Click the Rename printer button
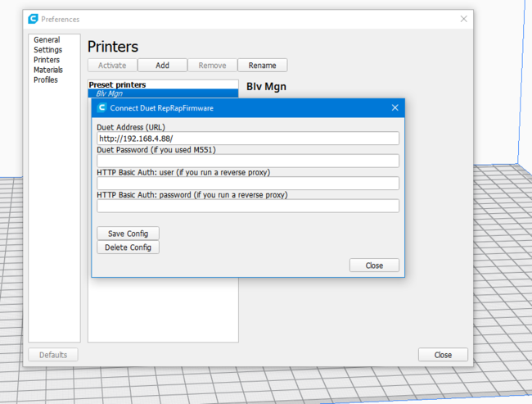 click(x=262, y=66)
